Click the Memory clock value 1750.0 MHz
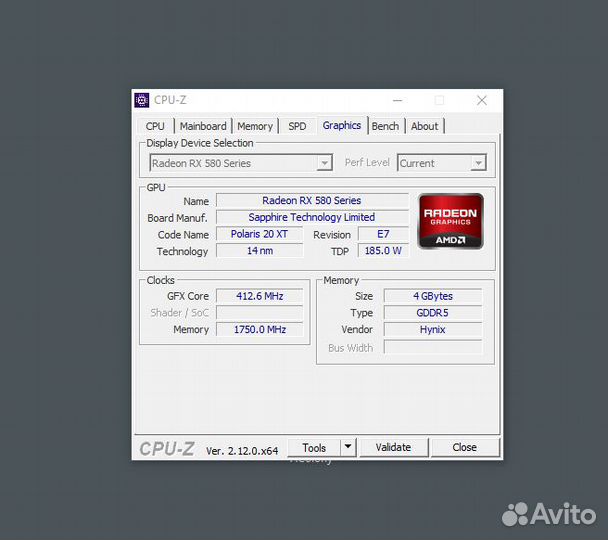The width and height of the screenshot is (608, 540). click(259, 330)
